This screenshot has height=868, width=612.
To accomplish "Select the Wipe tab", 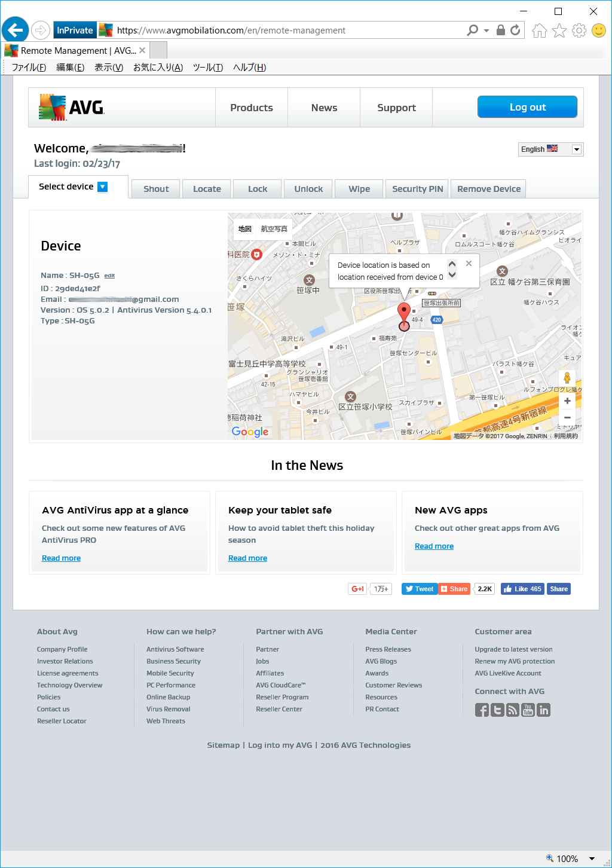I will [x=359, y=189].
